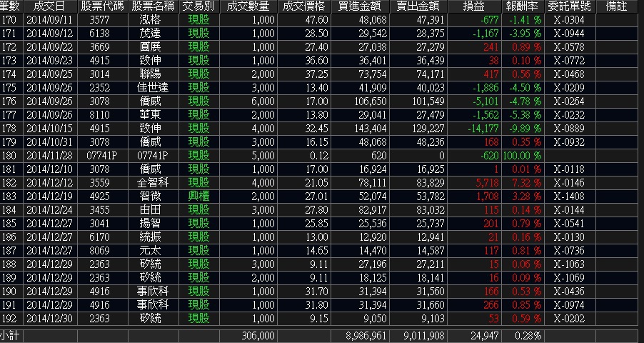Click the 小計 subtotal label
The image size is (644, 343).
click(x=9, y=336)
